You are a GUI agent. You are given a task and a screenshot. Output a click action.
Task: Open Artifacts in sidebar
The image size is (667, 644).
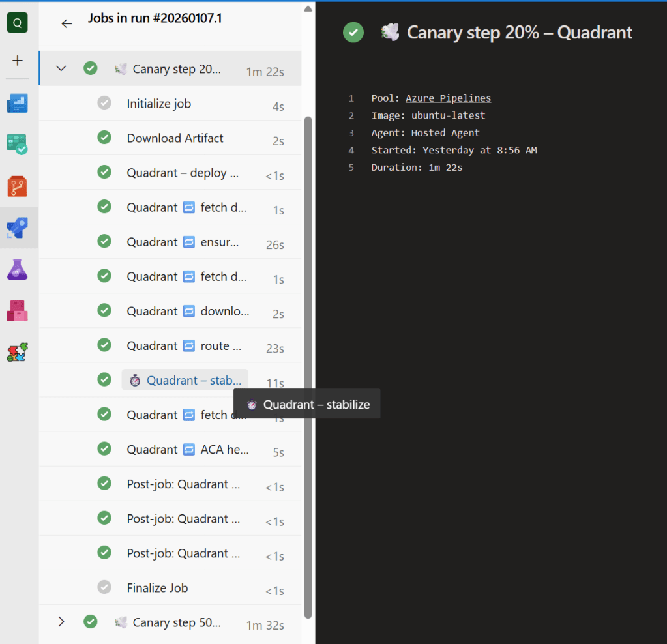pos(18,310)
